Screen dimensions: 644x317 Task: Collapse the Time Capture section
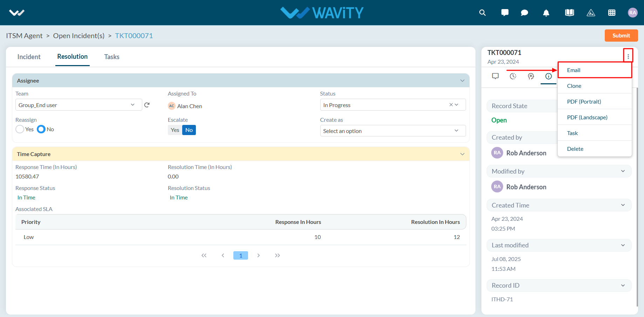pos(462,154)
